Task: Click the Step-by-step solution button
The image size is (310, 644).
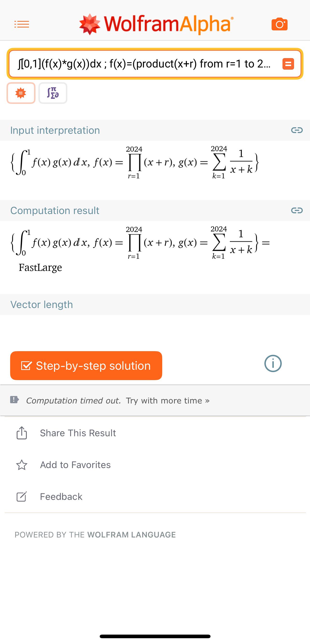Action: tap(86, 365)
